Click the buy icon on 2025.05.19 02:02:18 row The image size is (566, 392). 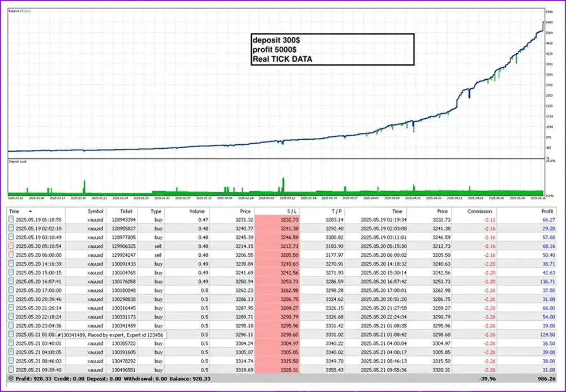tap(11, 229)
